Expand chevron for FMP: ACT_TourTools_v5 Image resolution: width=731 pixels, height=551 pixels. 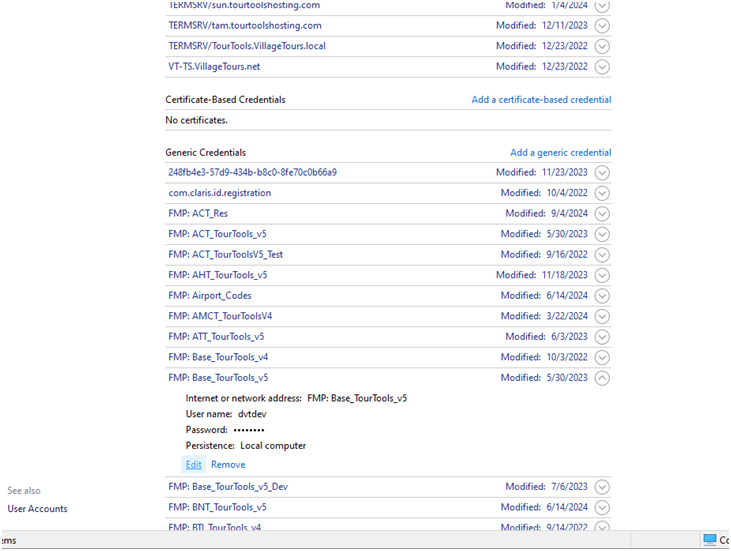602,234
